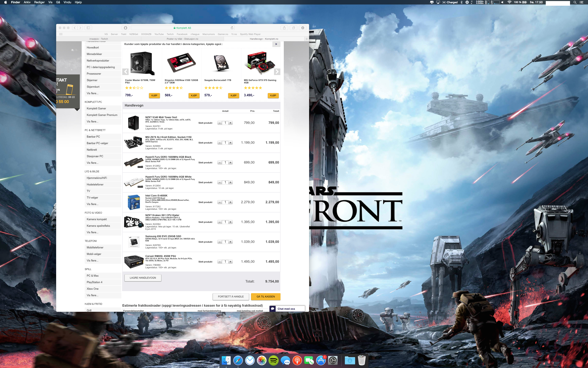The width and height of the screenshot is (588, 368).
Task: Open Safari from the Dock
Action: pos(238,360)
